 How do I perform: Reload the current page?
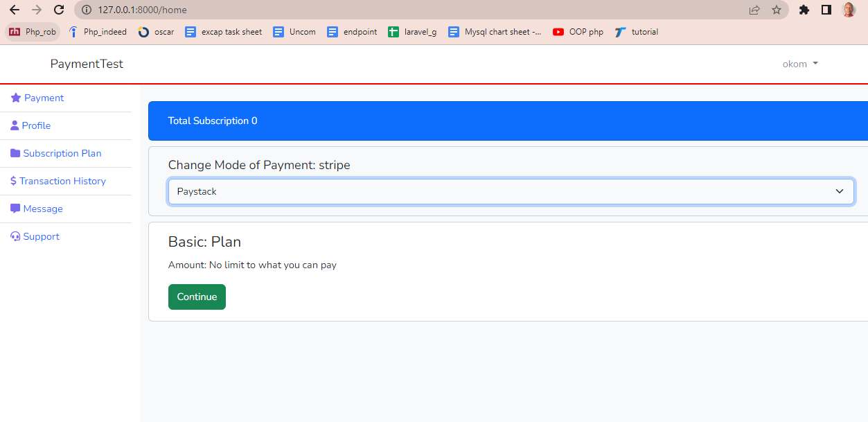click(x=58, y=10)
